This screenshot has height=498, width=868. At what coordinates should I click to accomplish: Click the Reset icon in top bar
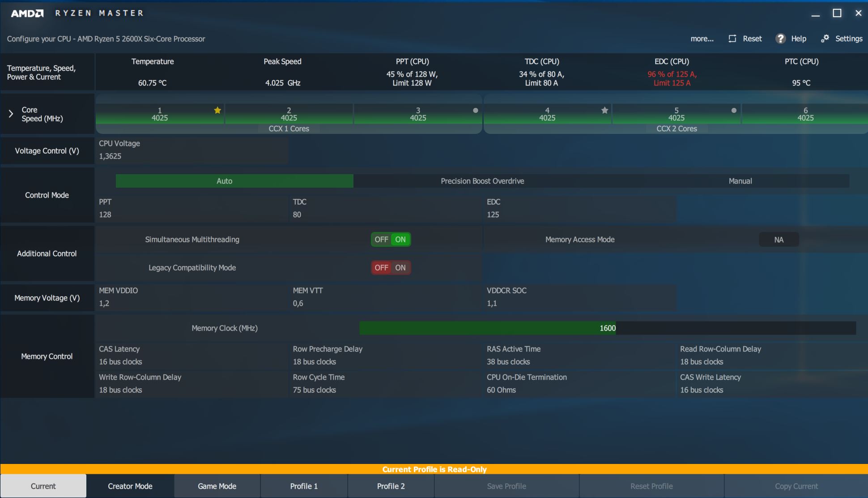(732, 39)
